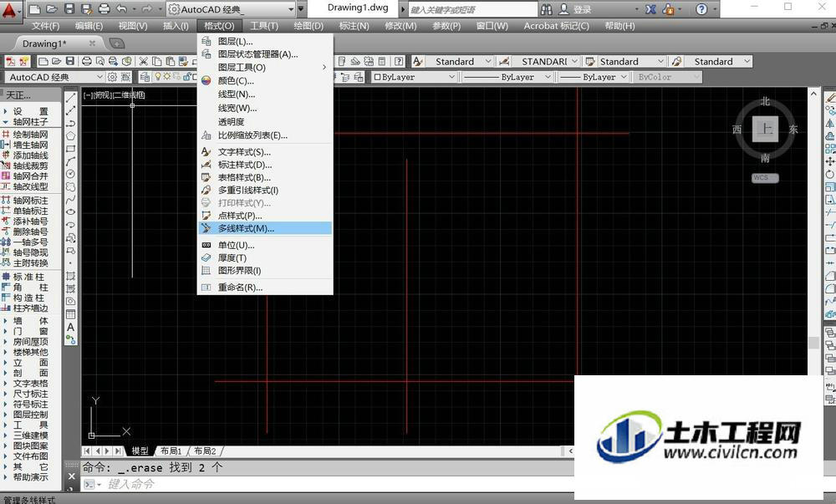Toggle the layer on/off lightbulb icon
This screenshot has width=836, height=504.
click(158, 77)
